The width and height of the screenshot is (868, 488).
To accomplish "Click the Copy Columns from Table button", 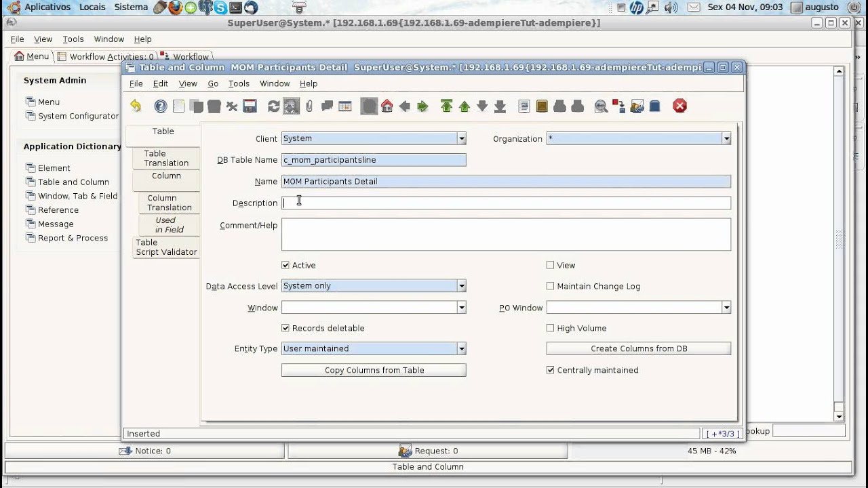I will coord(374,370).
